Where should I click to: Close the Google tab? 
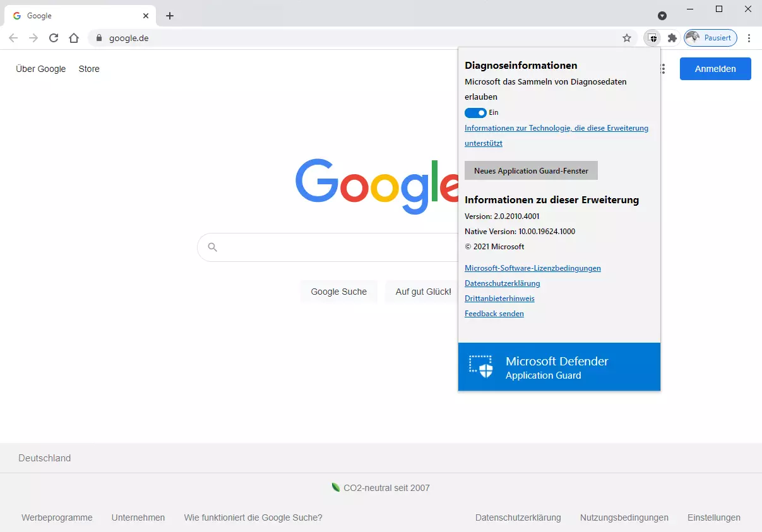pyautogui.click(x=146, y=16)
